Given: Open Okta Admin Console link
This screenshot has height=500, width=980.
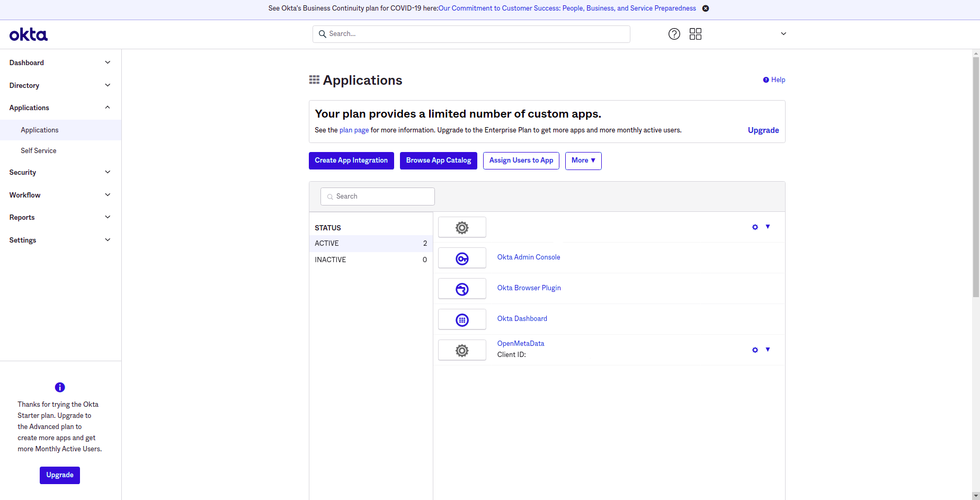Looking at the screenshot, I should (529, 257).
